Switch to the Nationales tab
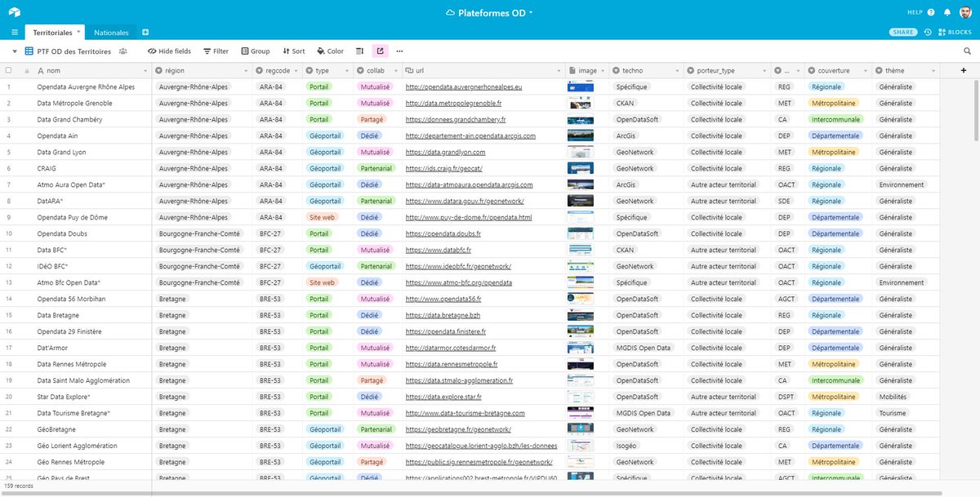The width and height of the screenshot is (980, 497). tap(113, 32)
